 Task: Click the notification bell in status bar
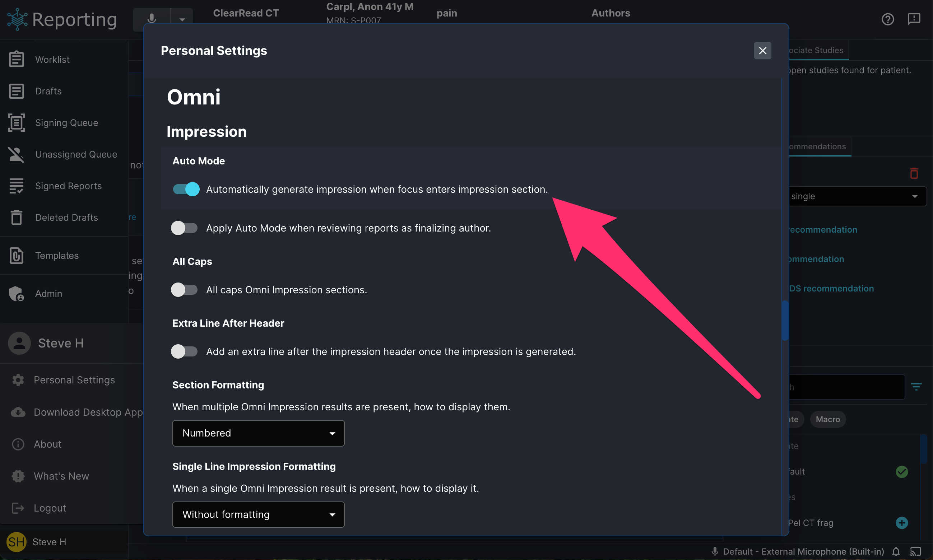896,551
